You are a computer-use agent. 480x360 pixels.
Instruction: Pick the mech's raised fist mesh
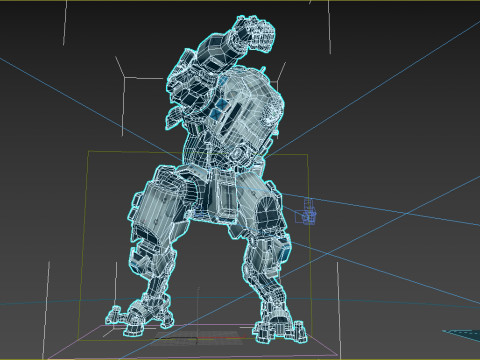click(x=255, y=33)
